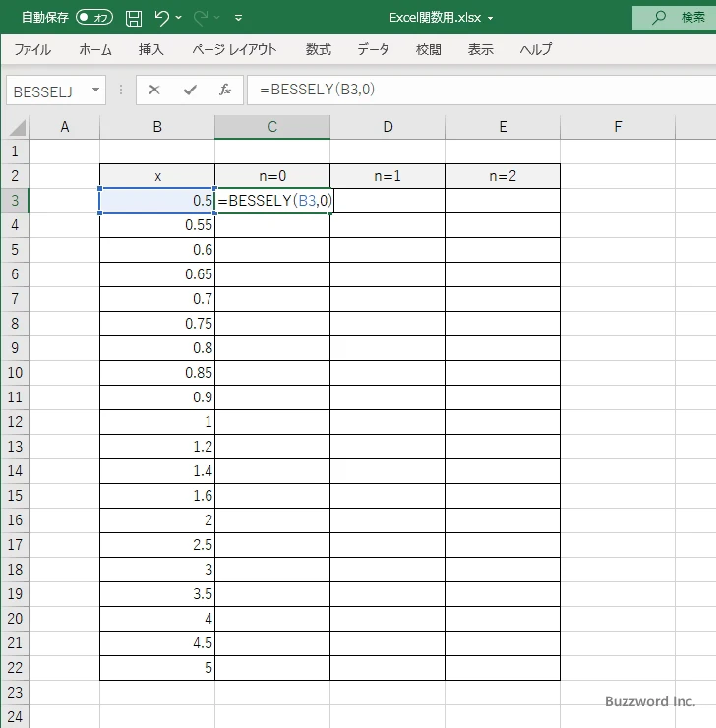Confirm formula with the Enter checkmark icon
This screenshot has height=728, width=716.
189,90
